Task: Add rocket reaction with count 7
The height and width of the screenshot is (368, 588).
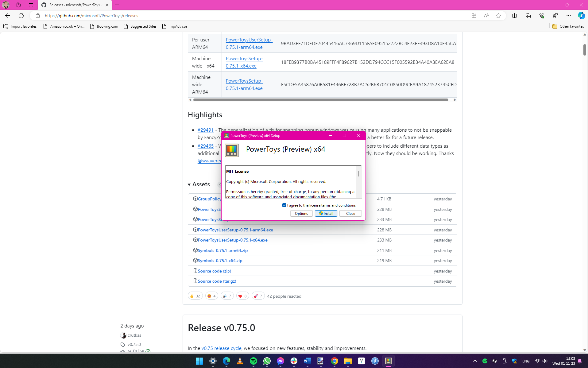Action: pyautogui.click(x=258, y=296)
